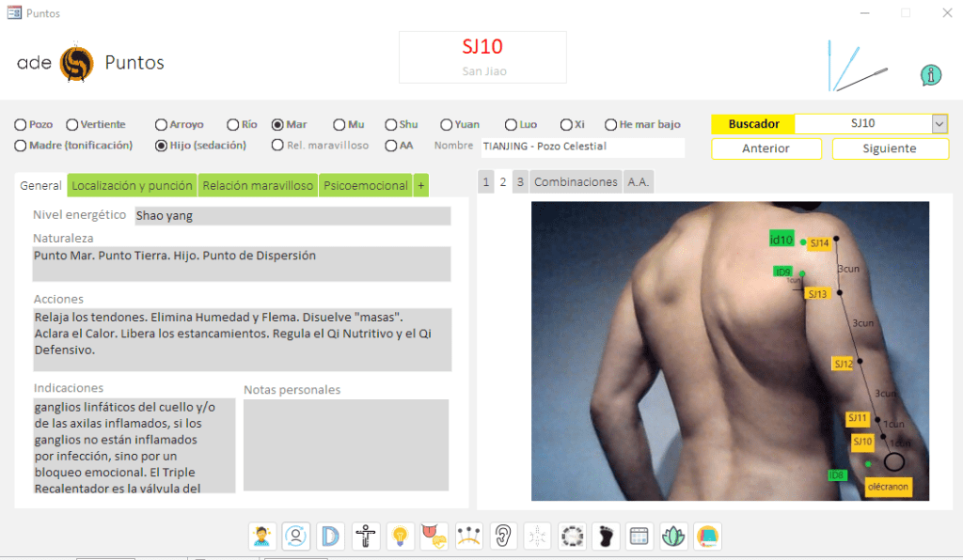Choose the Yuan point radio button
This screenshot has width=963, height=560.
point(446,124)
